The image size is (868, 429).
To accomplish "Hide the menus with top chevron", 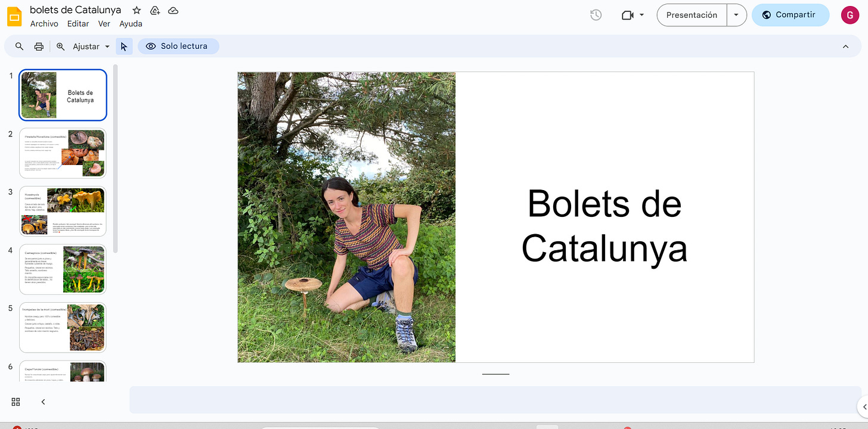I will 845,46.
